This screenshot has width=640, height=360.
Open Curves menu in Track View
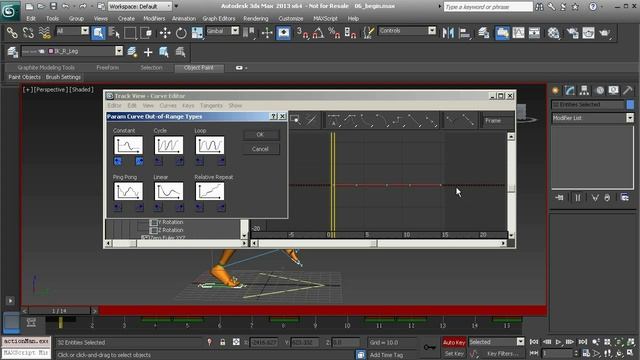coord(168,105)
